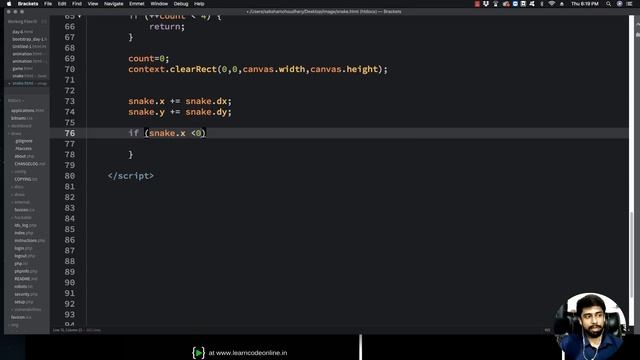Open login.php file

(23, 248)
